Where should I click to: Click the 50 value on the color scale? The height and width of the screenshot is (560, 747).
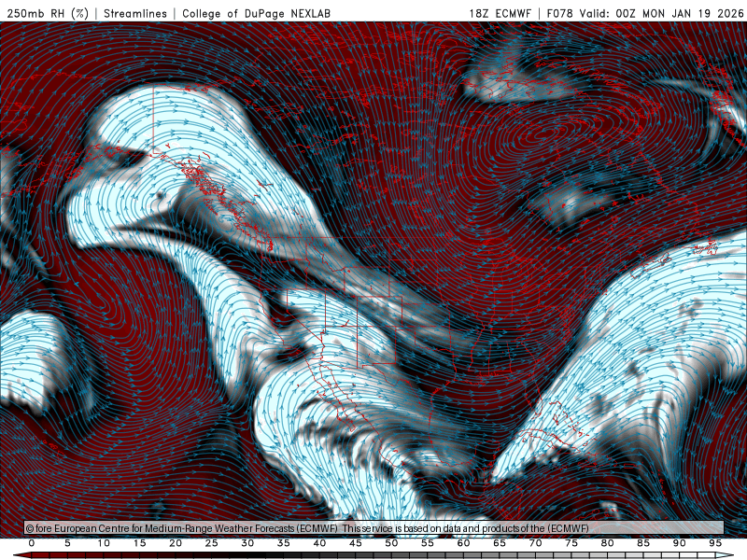(391, 543)
